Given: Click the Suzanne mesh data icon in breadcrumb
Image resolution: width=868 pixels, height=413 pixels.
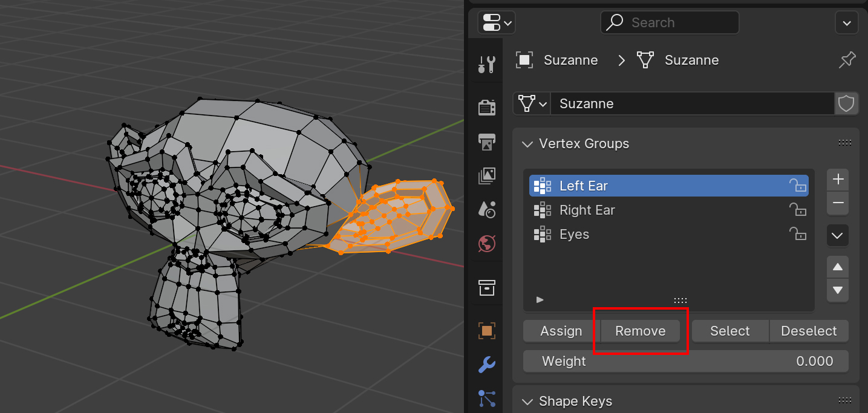Looking at the screenshot, I should pos(645,60).
